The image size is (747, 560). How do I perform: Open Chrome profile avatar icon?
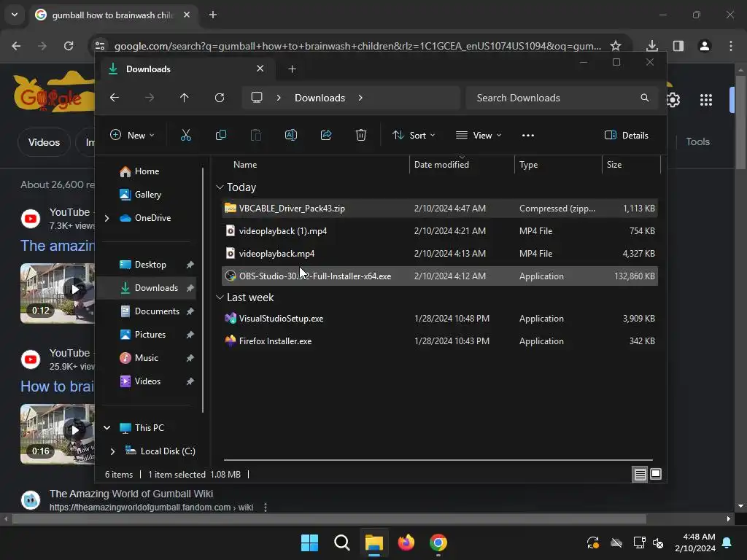tap(705, 46)
